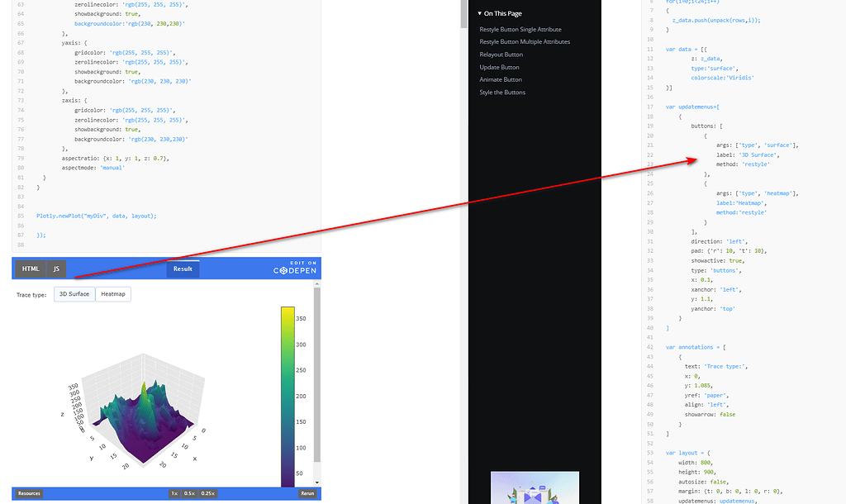Screen dimensions: 846x504
Task: Set preview zoom to 0.25x
Action: point(207,492)
